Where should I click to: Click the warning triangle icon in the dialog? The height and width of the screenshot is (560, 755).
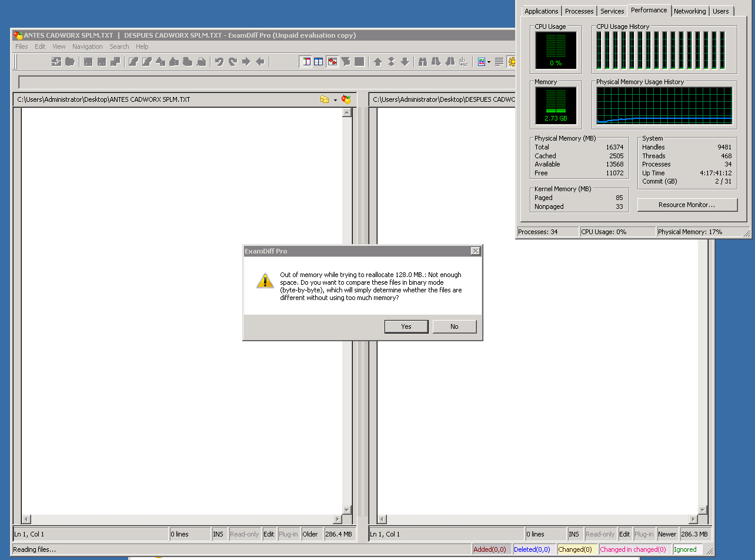[x=265, y=281]
